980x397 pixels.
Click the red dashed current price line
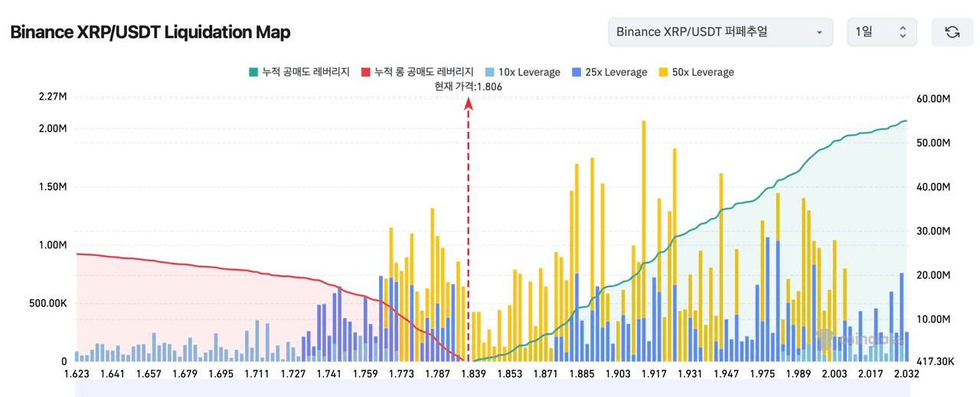coord(469,230)
